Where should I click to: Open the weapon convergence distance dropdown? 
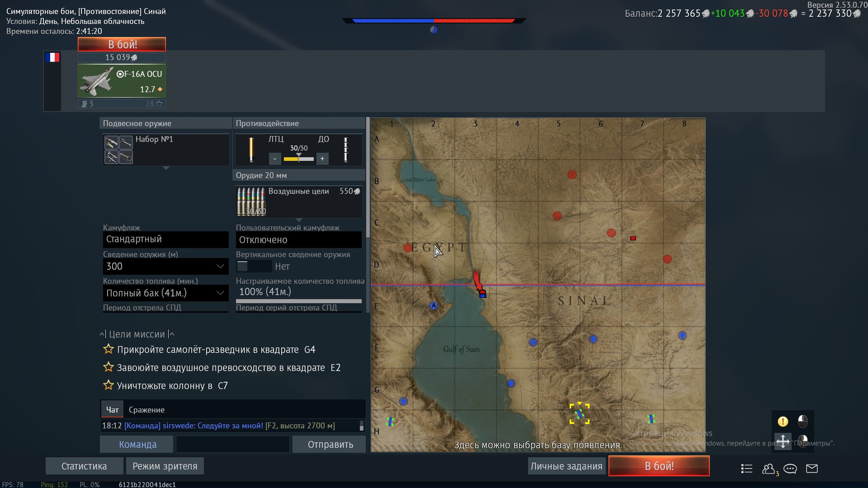[x=165, y=266]
